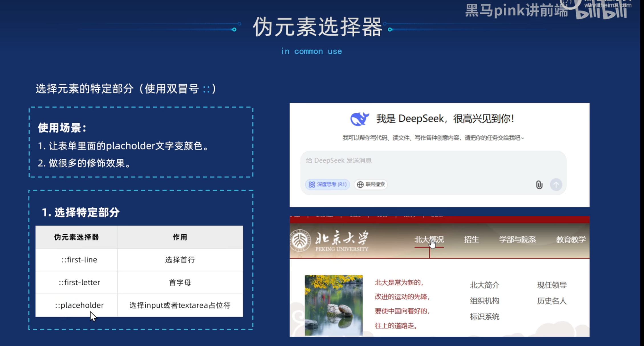
Task: Click the campus lake photo thumbnail
Action: click(x=334, y=305)
